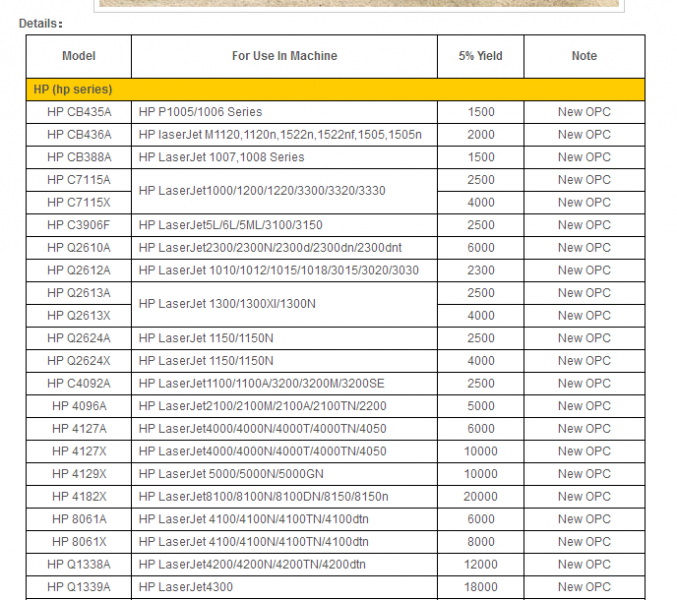Click the HP 4129X model cell

click(79, 474)
